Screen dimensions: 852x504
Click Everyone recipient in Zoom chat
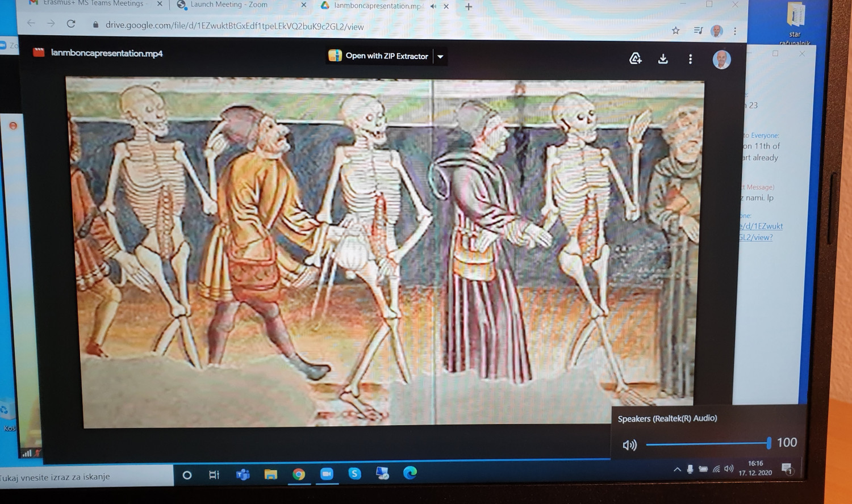click(x=765, y=136)
